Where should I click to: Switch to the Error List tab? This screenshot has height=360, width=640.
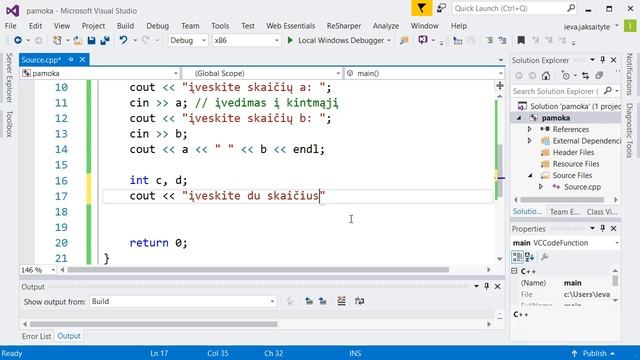[36, 336]
